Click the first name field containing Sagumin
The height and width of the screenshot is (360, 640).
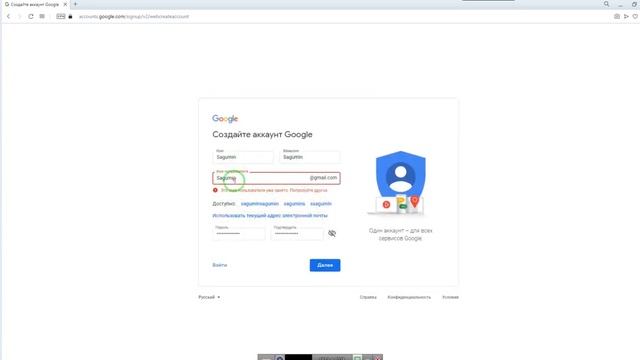coord(243,157)
